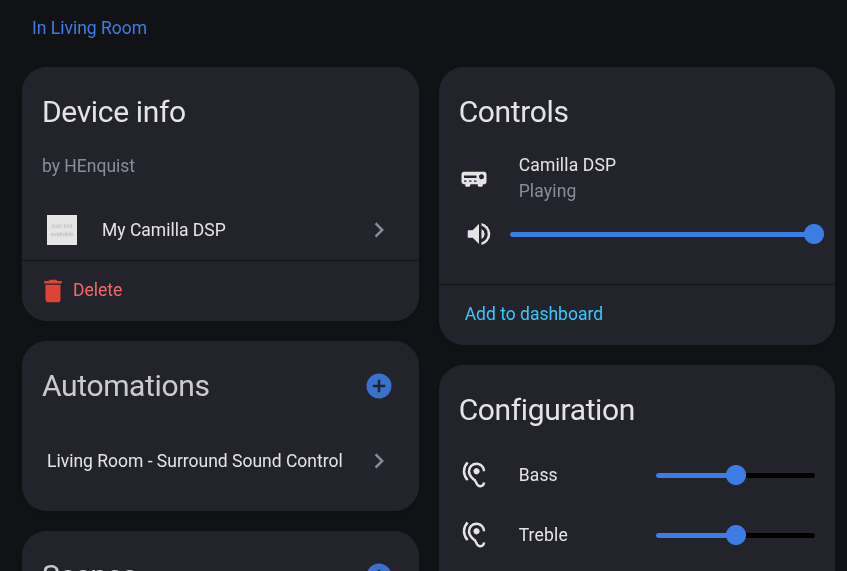Open the In Living Room area link
The image size is (847, 571).
89,28
